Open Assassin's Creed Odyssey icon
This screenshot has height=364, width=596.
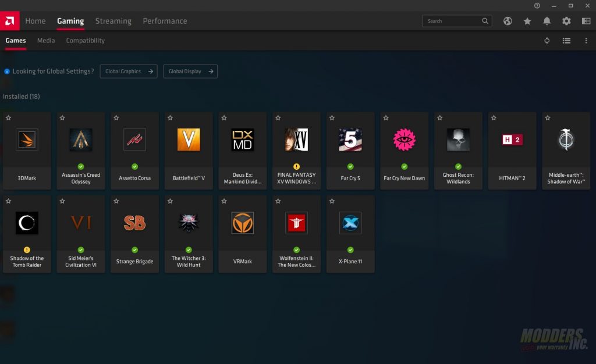pos(81,140)
